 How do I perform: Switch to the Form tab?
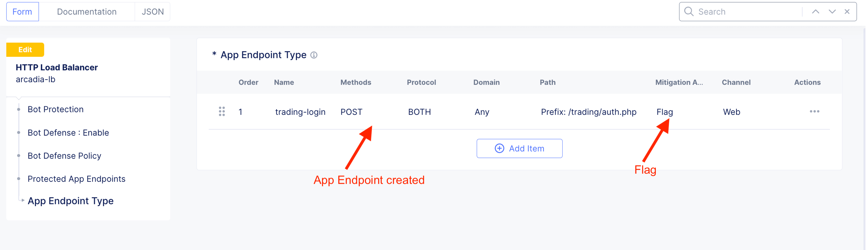pos(22,12)
